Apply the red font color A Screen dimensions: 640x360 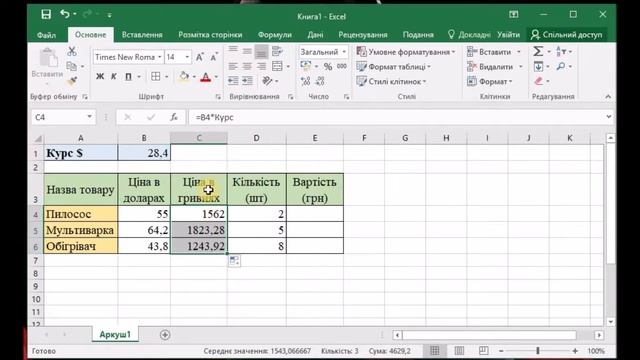(206, 76)
